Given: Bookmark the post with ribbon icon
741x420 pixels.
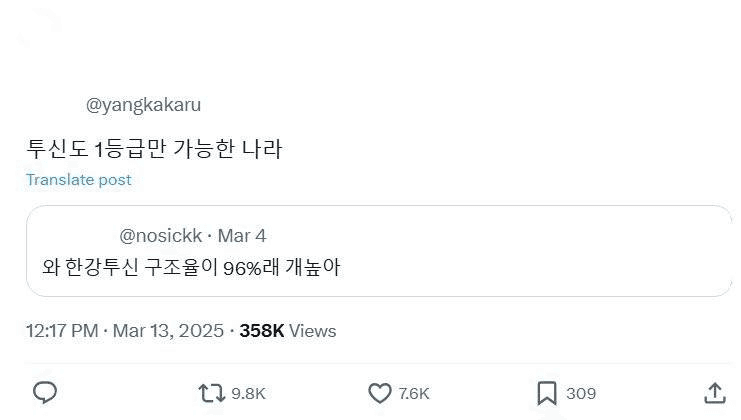Looking at the screenshot, I should click(546, 393).
